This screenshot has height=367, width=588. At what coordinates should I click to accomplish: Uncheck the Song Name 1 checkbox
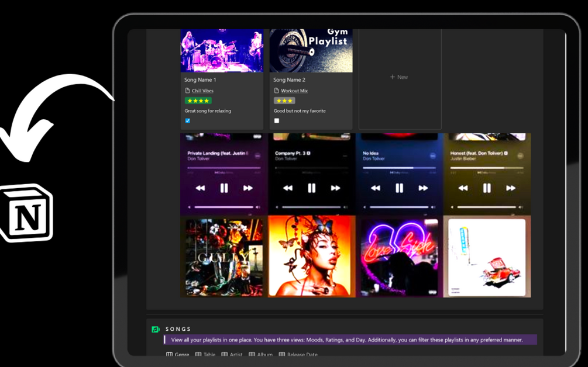point(187,120)
